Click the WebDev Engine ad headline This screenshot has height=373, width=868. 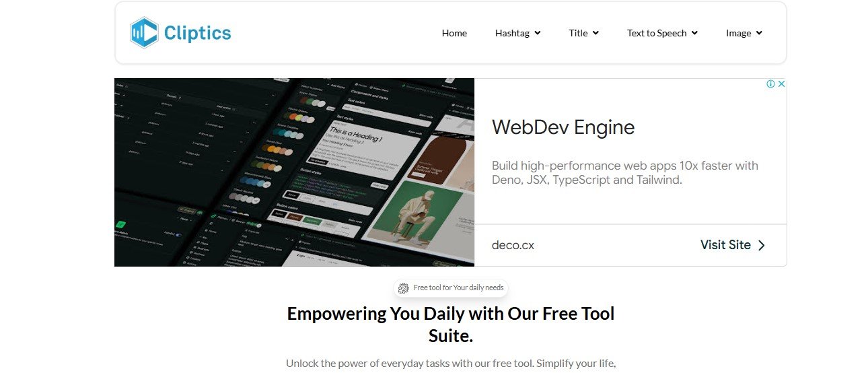click(563, 127)
